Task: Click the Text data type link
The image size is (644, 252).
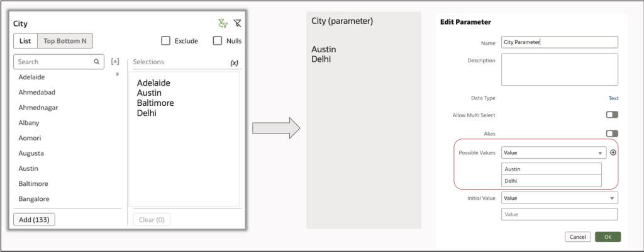Action: pyautogui.click(x=614, y=98)
